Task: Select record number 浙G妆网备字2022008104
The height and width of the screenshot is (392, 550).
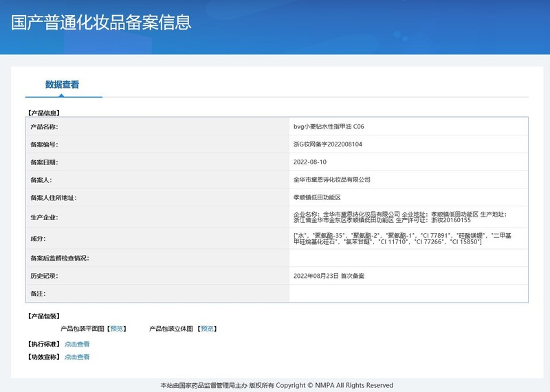Action: [328, 144]
